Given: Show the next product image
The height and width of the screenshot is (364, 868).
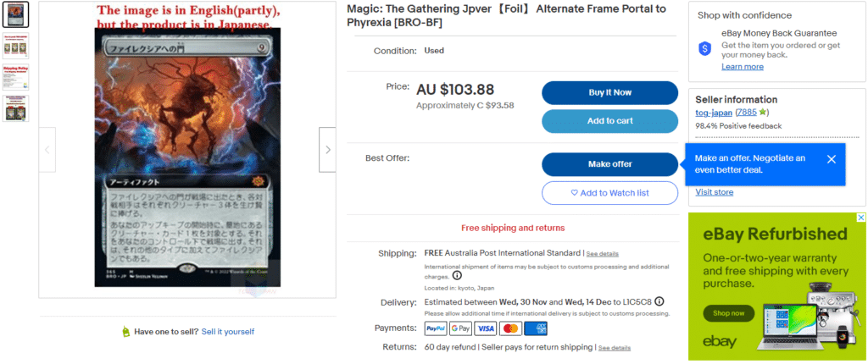Looking at the screenshot, I should [x=327, y=149].
